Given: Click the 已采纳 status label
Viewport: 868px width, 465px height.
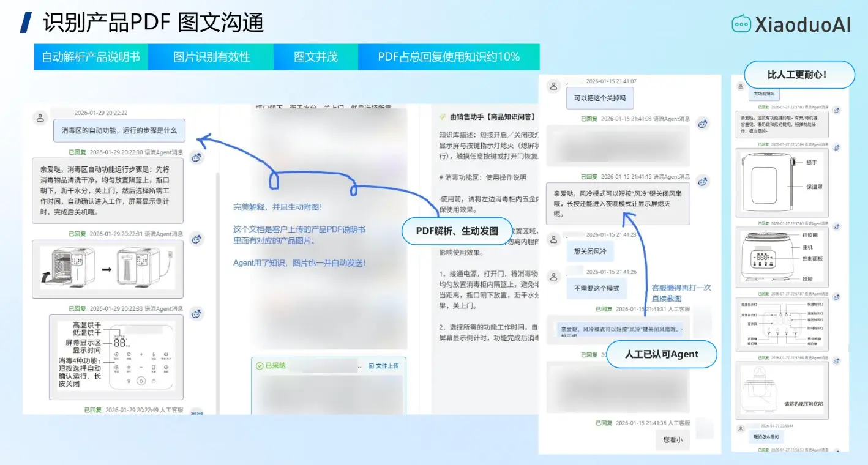Looking at the screenshot, I should pyautogui.click(x=275, y=365).
